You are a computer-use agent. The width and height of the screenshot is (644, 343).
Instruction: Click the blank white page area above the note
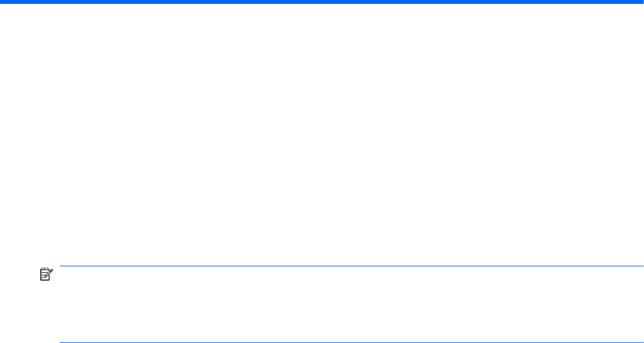pos(322,134)
